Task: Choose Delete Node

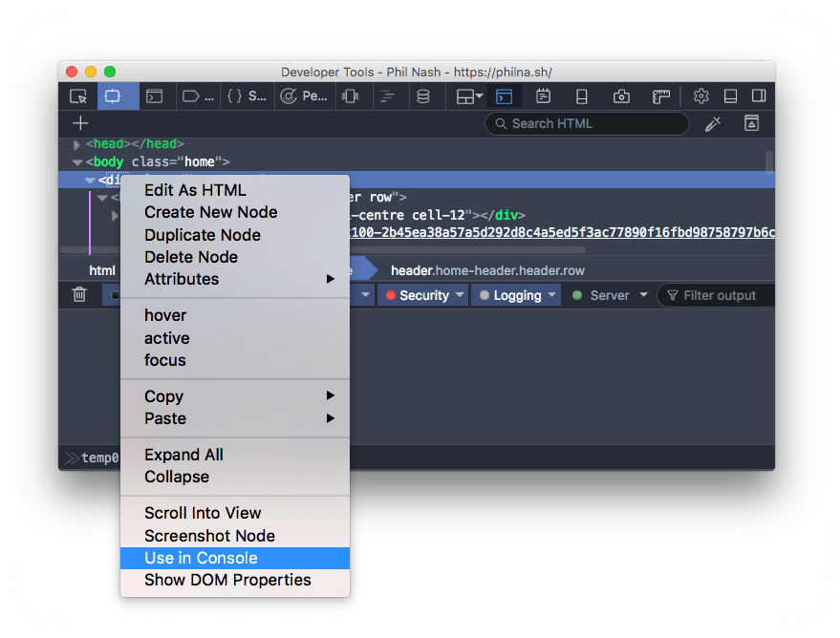Action: click(235, 257)
